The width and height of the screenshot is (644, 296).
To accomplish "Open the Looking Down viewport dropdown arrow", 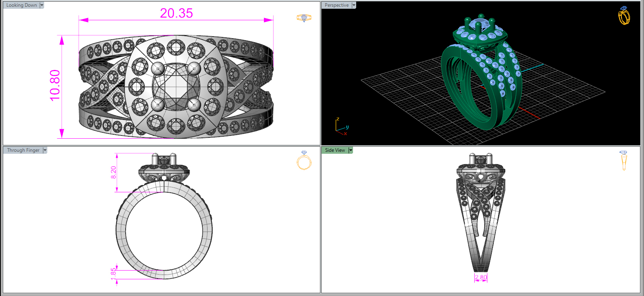I will pos(42,5).
